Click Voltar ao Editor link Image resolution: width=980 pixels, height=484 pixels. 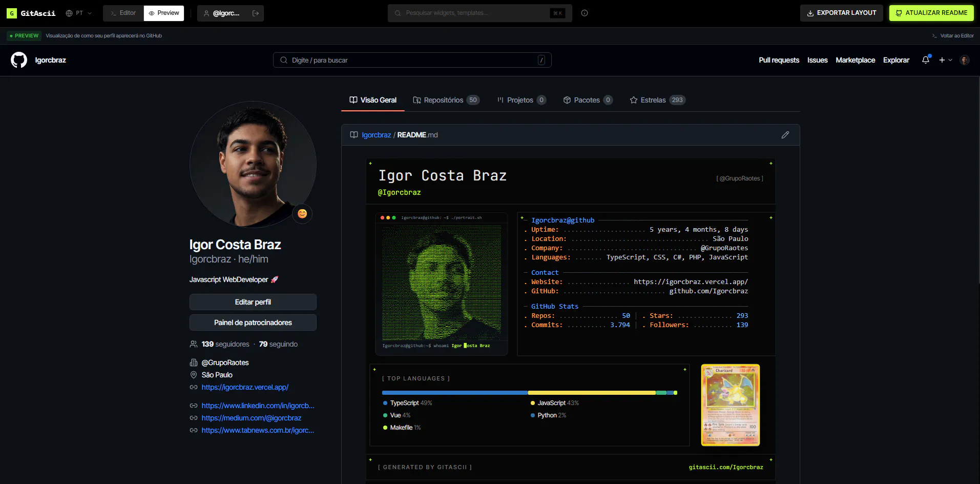[x=953, y=36]
